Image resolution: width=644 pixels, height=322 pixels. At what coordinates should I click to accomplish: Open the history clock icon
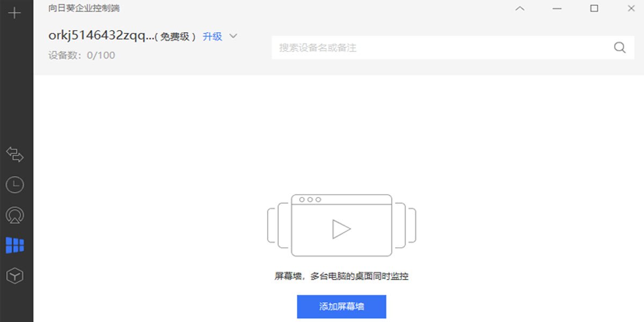click(x=14, y=185)
